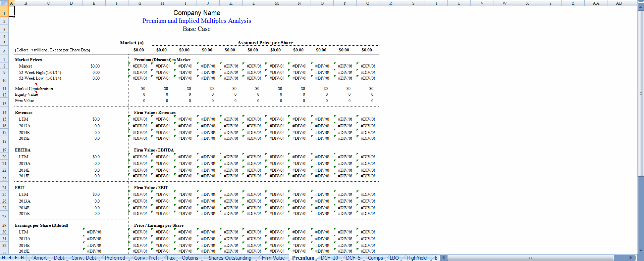The image size is (644, 261).
Task: Select row 1 header
Action: tap(4, 11)
